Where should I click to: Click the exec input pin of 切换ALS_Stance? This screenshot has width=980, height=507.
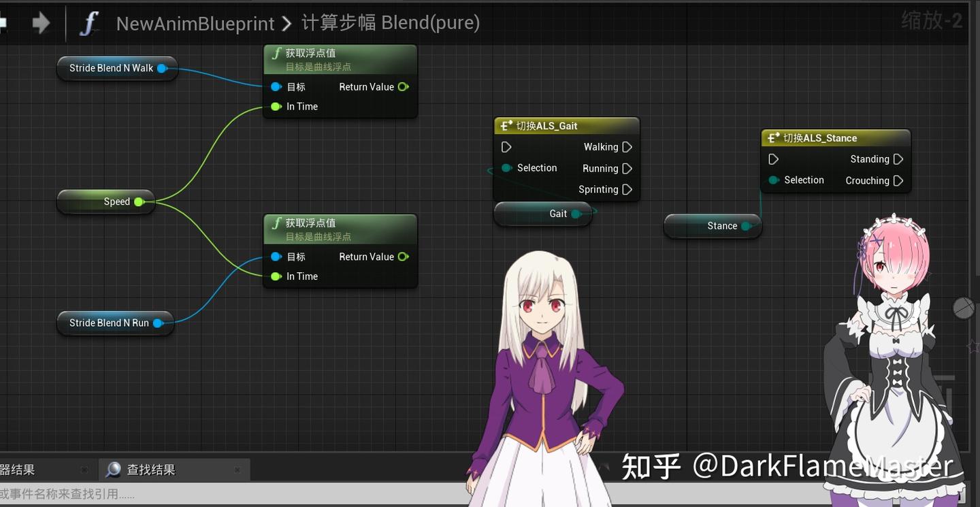773,159
